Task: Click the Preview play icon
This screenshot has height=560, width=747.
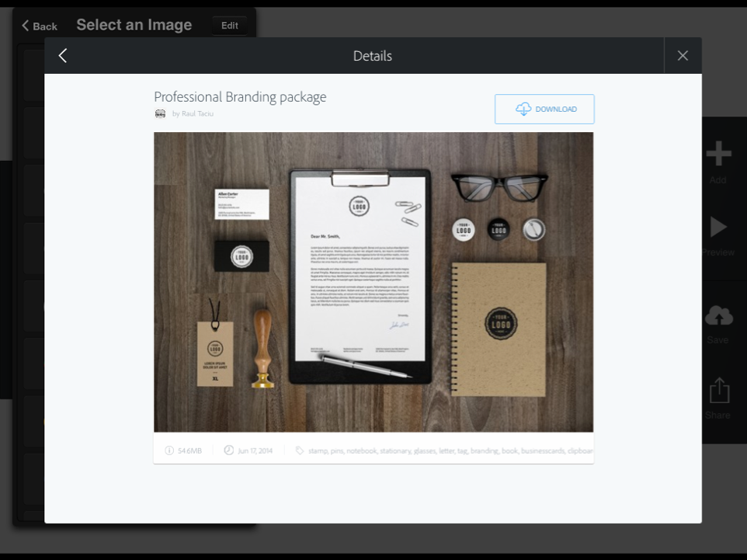Action: coord(718,227)
